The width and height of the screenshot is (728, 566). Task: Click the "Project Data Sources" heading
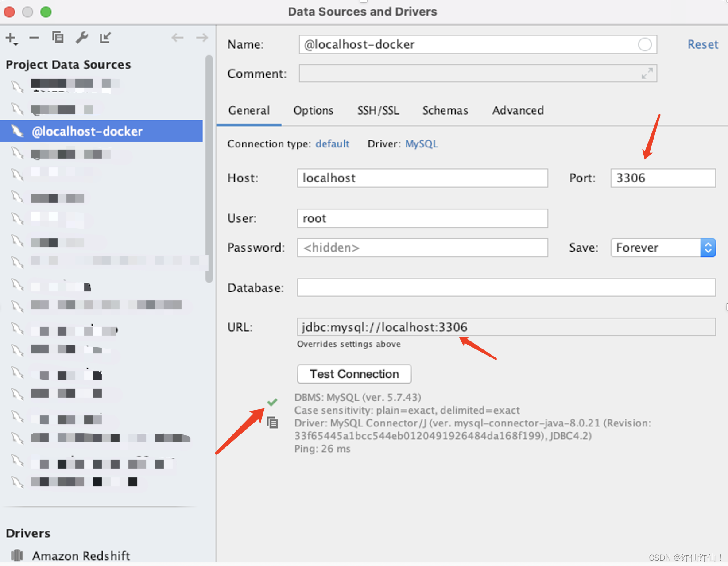[x=68, y=65]
